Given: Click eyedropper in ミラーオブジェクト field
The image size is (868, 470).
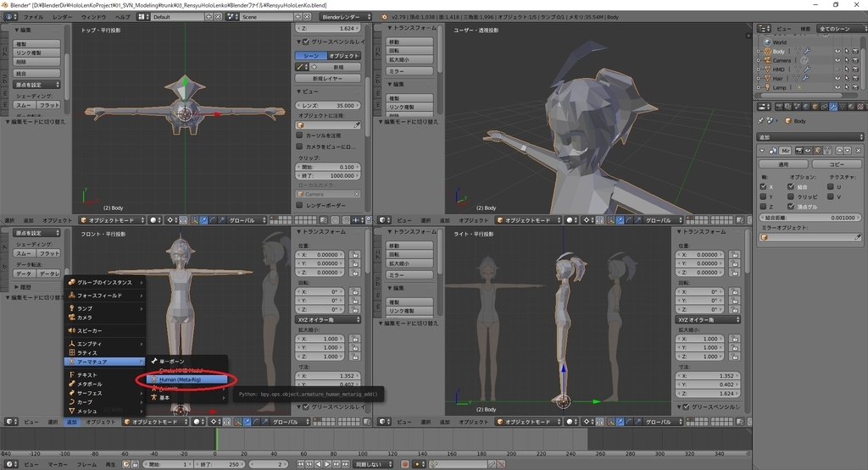Looking at the screenshot, I should 858,237.
